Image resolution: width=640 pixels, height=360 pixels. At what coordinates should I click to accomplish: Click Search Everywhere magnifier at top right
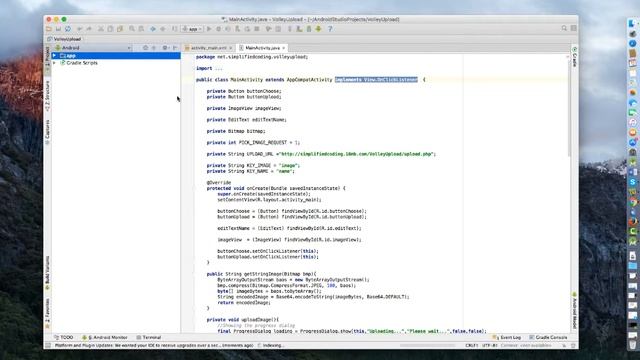564,28
